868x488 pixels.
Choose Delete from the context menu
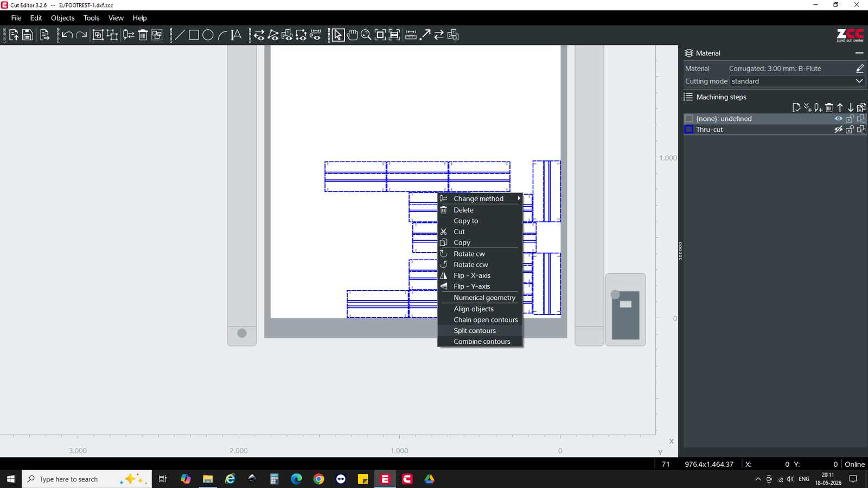tap(480, 210)
